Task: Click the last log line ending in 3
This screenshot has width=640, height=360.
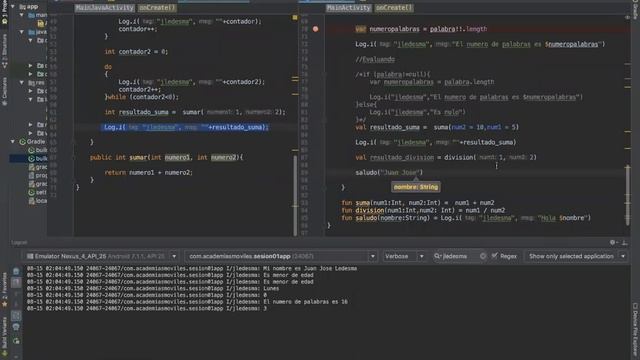Action: click(147, 309)
